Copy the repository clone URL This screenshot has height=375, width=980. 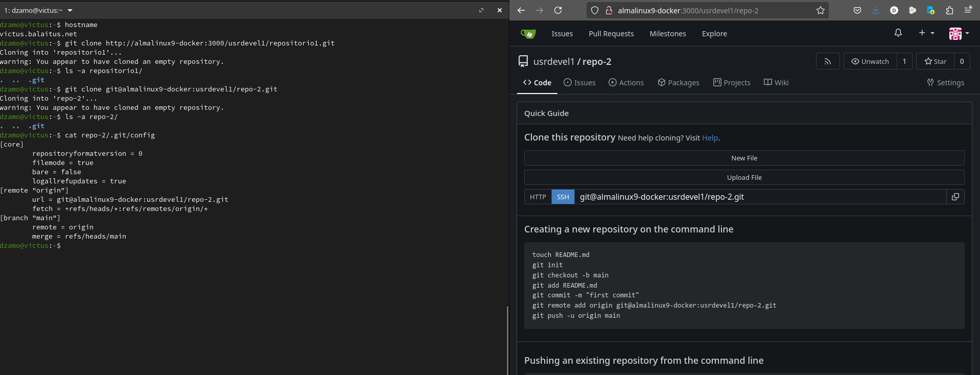tap(955, 197)
